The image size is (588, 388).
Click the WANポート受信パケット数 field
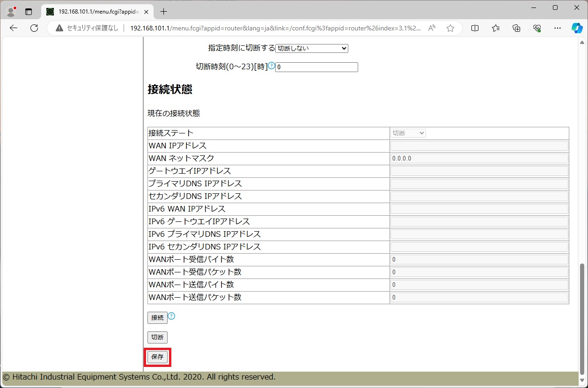pyautogui.click(x=479, y=272)
